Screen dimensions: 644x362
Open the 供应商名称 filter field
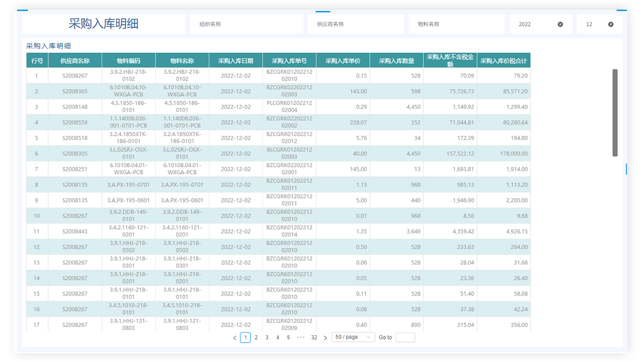[355, 24]
